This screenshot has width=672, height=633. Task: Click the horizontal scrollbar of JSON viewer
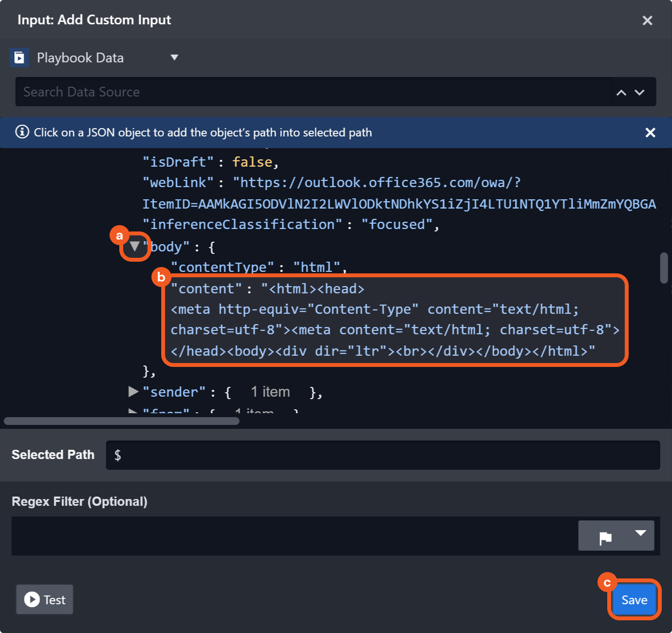[x=122, y=421]
